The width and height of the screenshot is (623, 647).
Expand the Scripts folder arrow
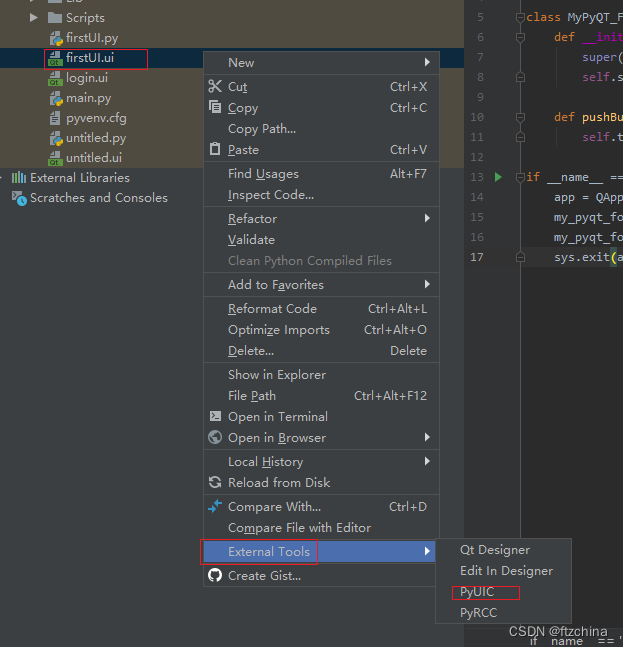(34, 18)
